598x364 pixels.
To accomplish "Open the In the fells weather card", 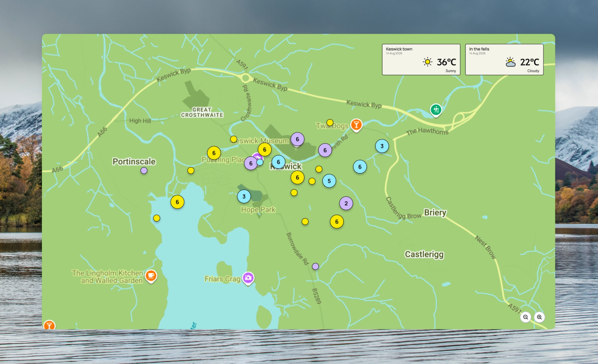I will point(504,59).
